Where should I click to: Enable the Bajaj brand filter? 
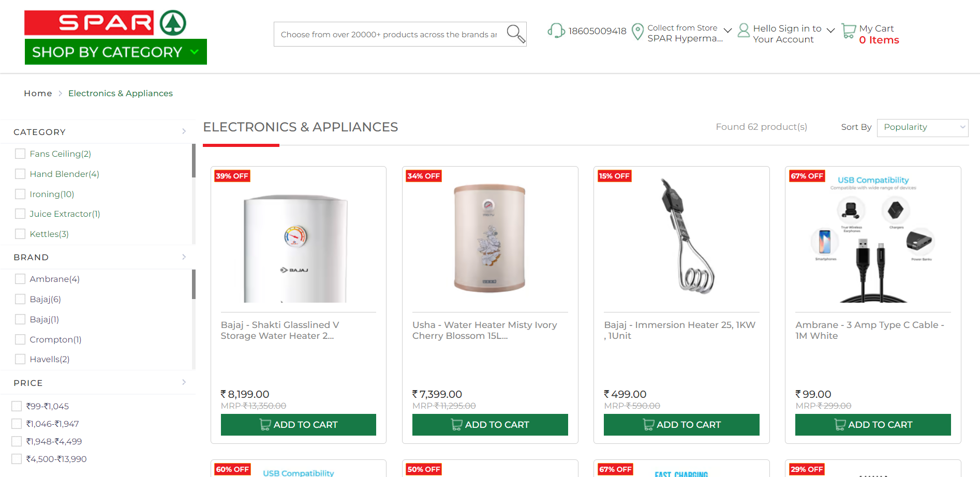point(20,299)
